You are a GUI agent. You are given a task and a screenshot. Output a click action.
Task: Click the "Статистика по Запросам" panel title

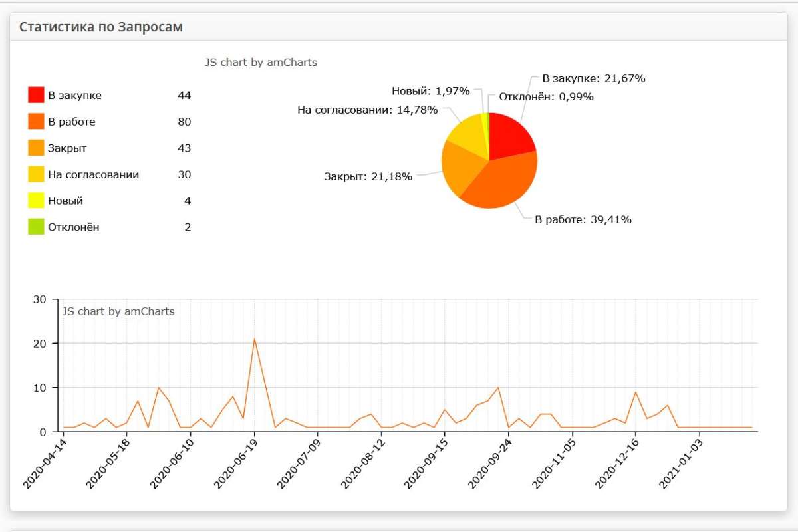pyautogui.click(x=102, y=27)
